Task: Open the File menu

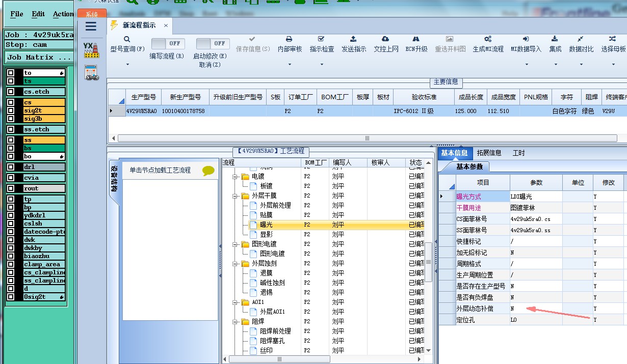Action: (17, 14)
